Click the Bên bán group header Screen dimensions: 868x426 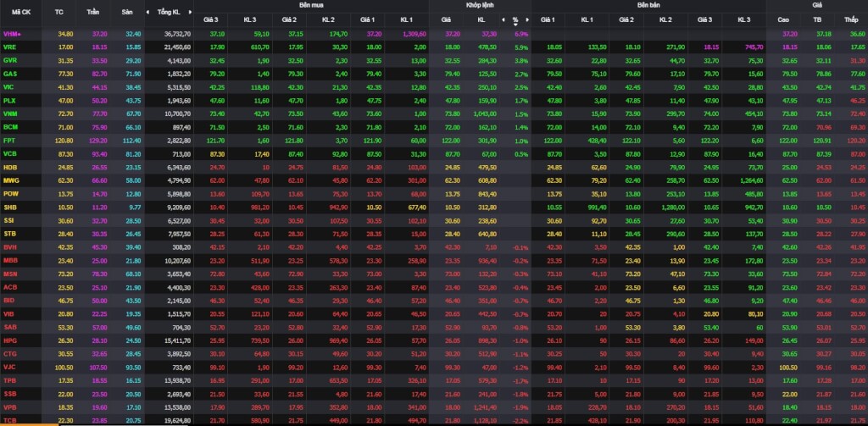[x=648, y=4]
